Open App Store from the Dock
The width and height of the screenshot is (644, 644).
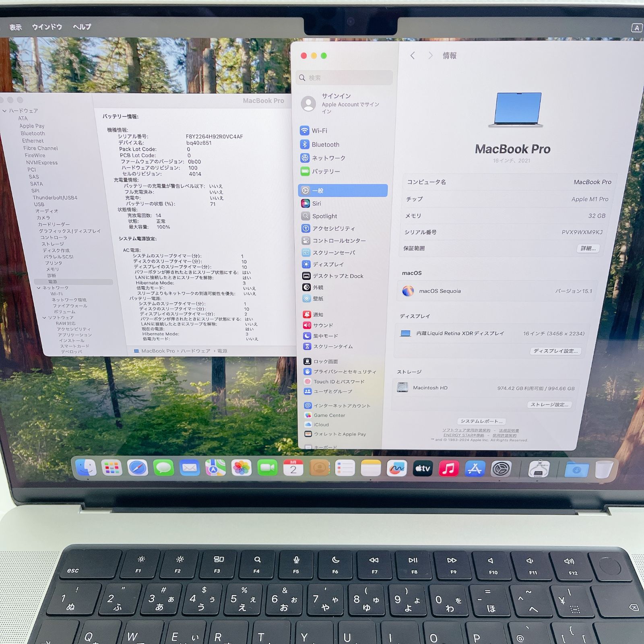click(475, 469)
